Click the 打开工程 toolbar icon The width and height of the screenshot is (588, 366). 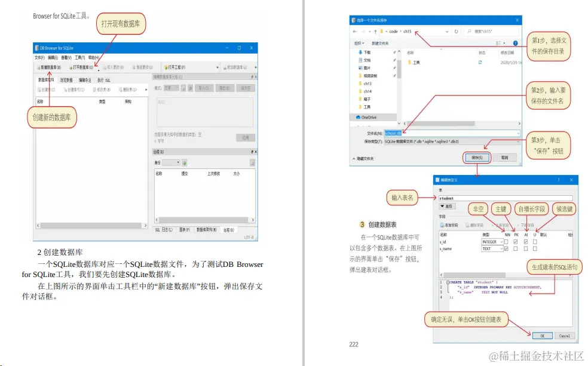[166, 67]
